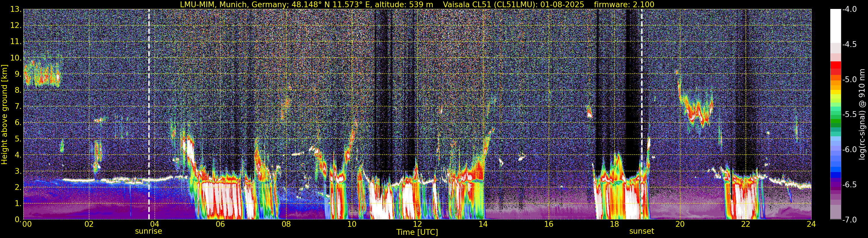This screenshot has width=868, height=238.
Task: Click the "Time [UTC]" axis label
Action: click(417, 232)
